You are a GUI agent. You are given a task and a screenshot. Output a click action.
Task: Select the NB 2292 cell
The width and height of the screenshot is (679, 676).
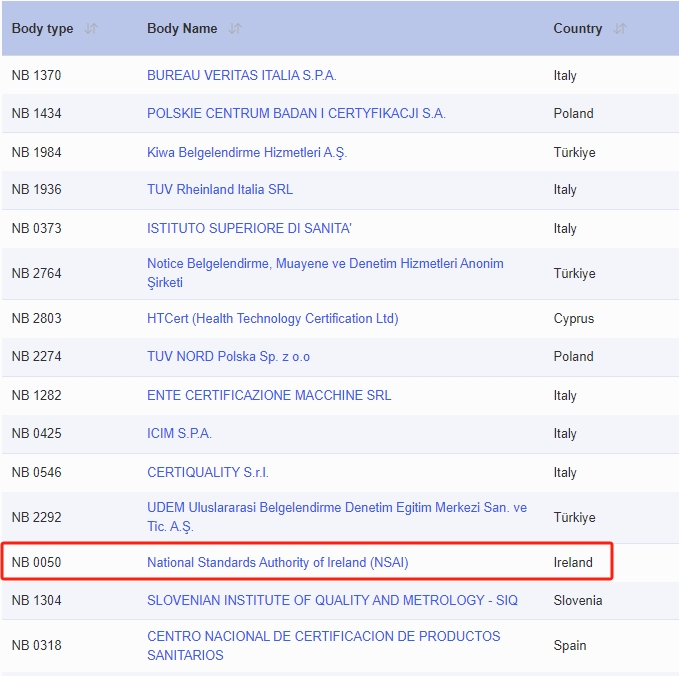[x=36, y=517]
